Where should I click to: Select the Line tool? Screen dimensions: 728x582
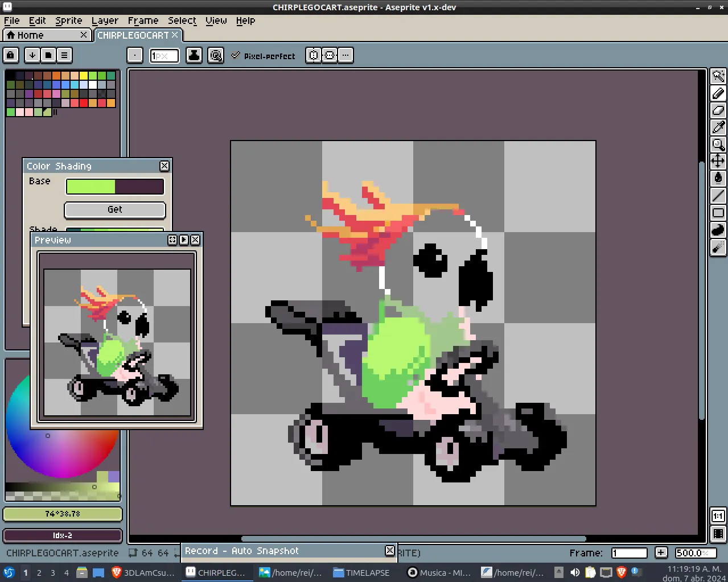click(x=718, y=196)
